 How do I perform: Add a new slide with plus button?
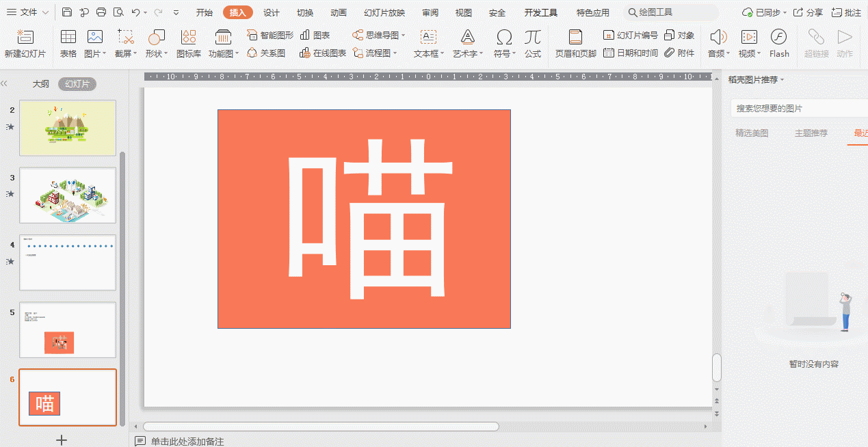(x=62, y=439)
